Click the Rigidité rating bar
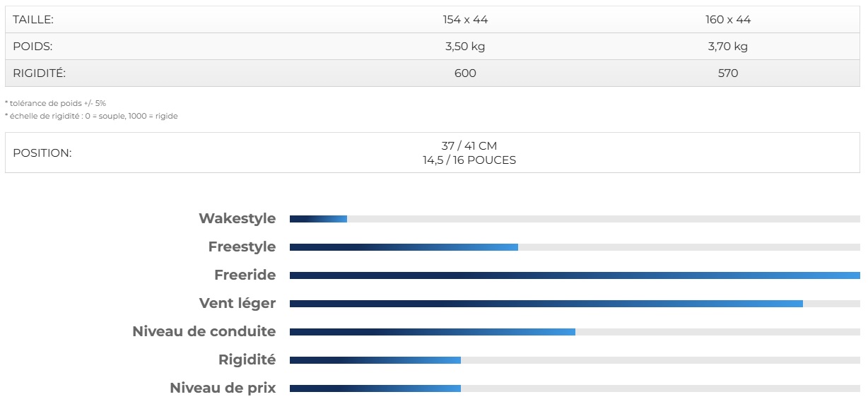The width and height of the screenshot is (868, 404). (x=574, y=360)
